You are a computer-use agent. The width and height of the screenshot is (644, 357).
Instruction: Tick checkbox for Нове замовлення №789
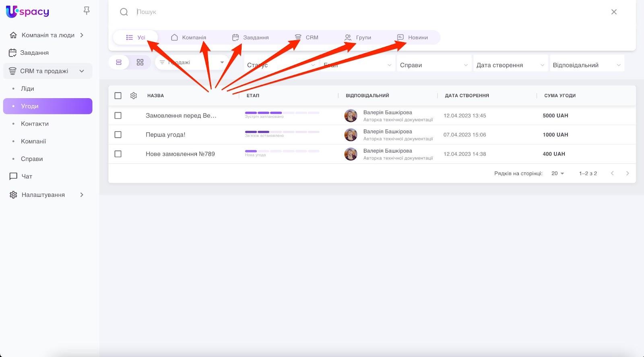(118, 154)
